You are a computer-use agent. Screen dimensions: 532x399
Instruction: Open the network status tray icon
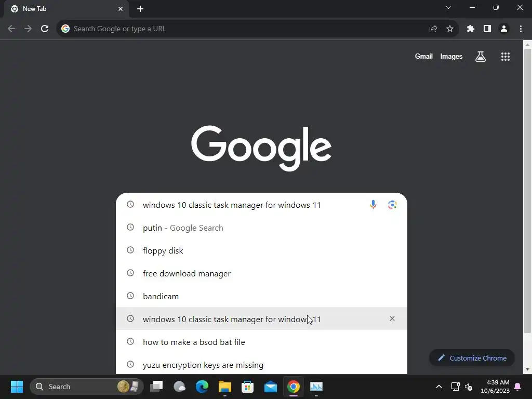pos(455,387)
